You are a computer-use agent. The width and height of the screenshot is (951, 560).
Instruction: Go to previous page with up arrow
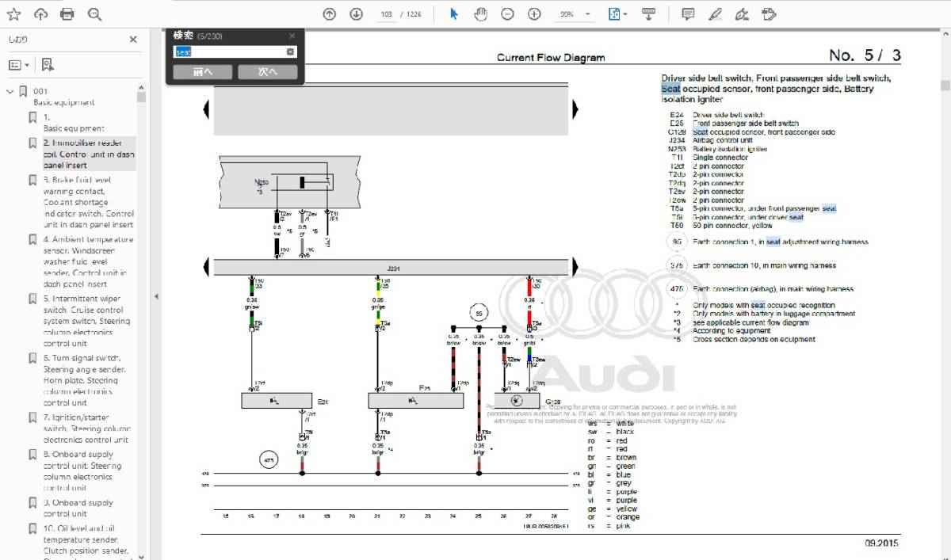[x=330, y=14]
